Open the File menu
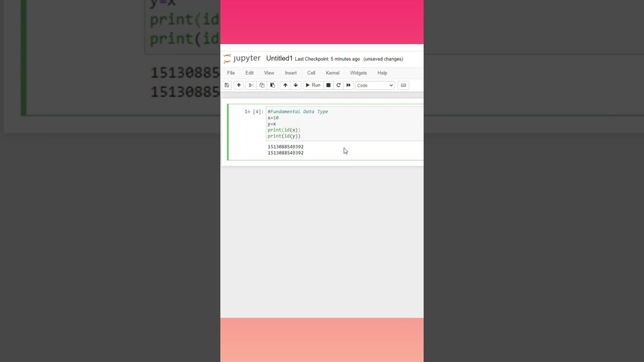 231,73
